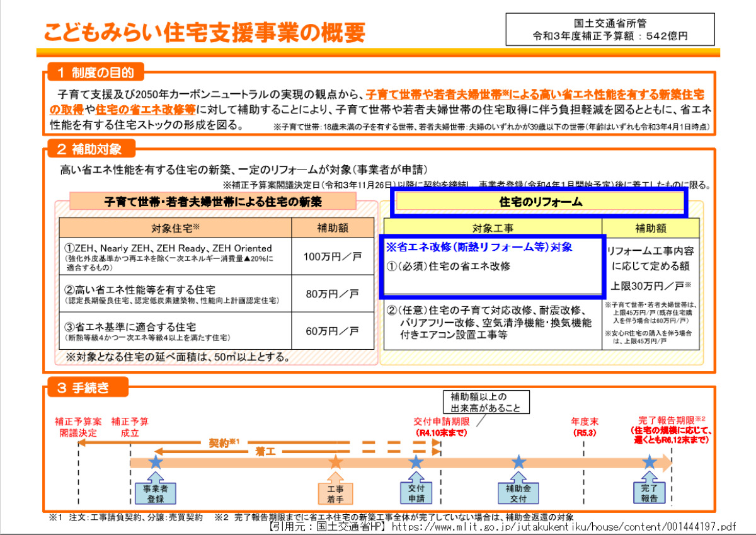Click the 対象住宅 column header

pos(175,227)
